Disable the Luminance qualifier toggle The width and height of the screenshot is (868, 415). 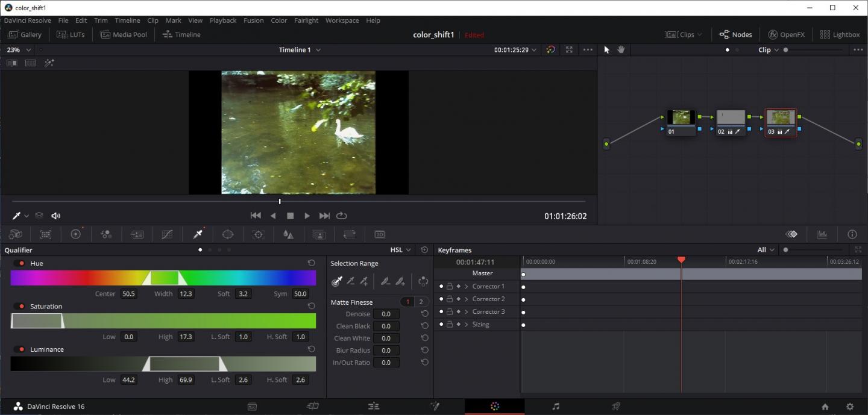(20, 349)
